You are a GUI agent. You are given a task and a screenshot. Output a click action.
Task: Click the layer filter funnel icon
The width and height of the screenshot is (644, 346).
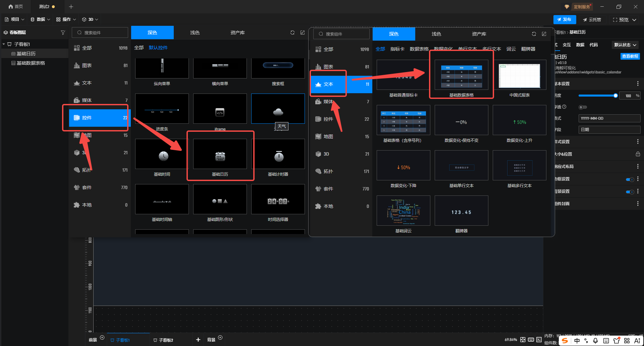[63, 33]
